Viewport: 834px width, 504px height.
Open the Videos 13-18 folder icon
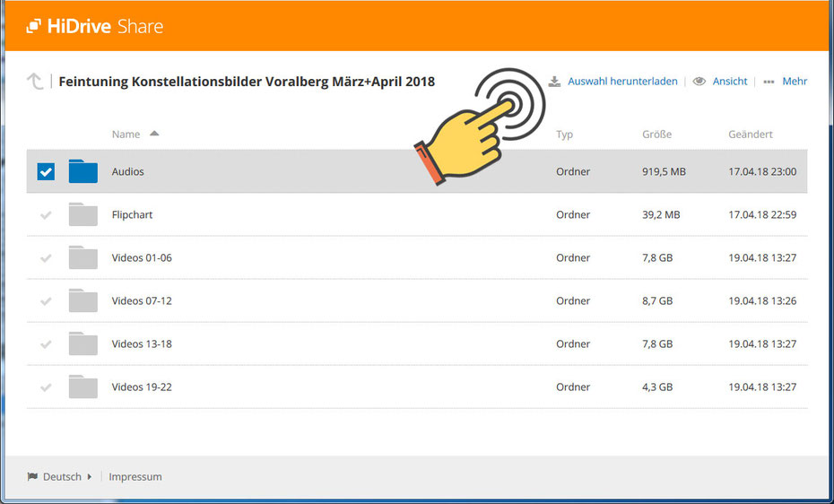point(83,343)
